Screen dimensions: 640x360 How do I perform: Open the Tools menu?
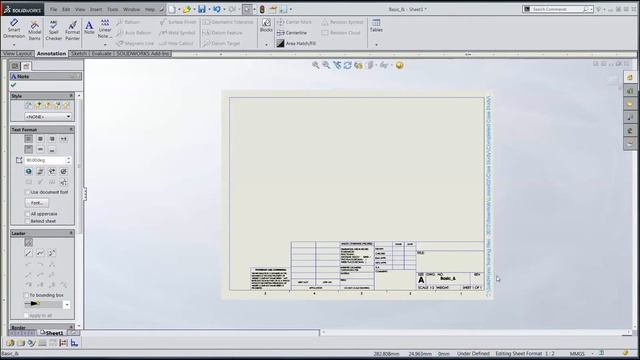coord(113,9)
